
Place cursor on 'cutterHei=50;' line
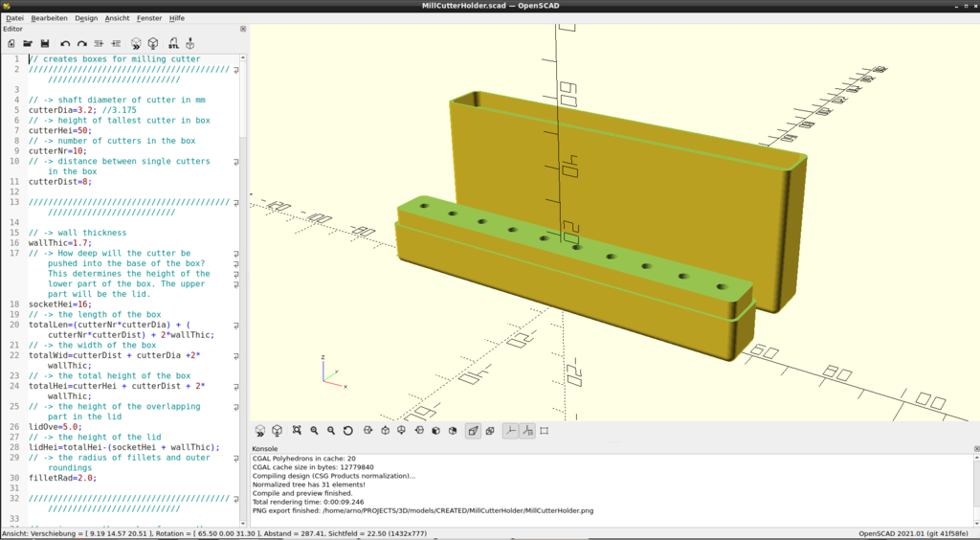point(60,130)
